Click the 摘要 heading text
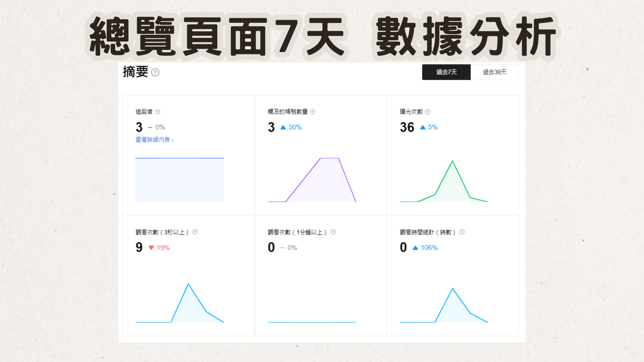Screen dimensions: 644x362 (x=135, y=72)
